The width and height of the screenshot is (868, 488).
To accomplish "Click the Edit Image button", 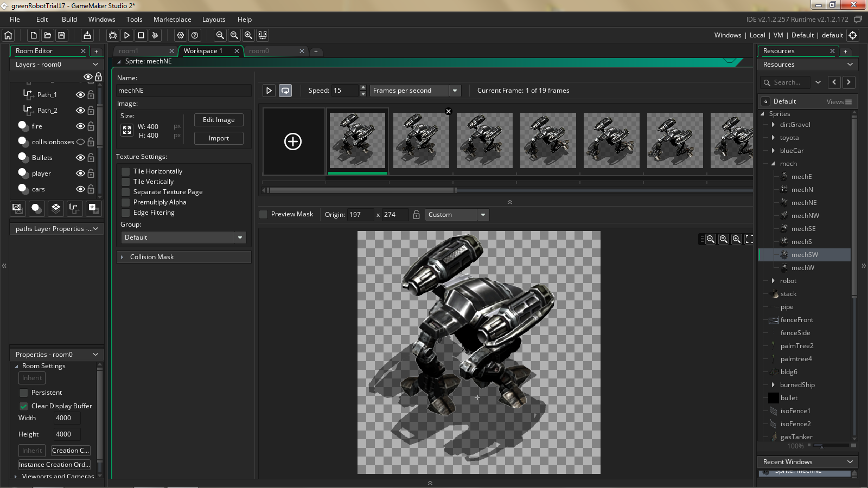I will pyautogui.click(x=219, y=120).
